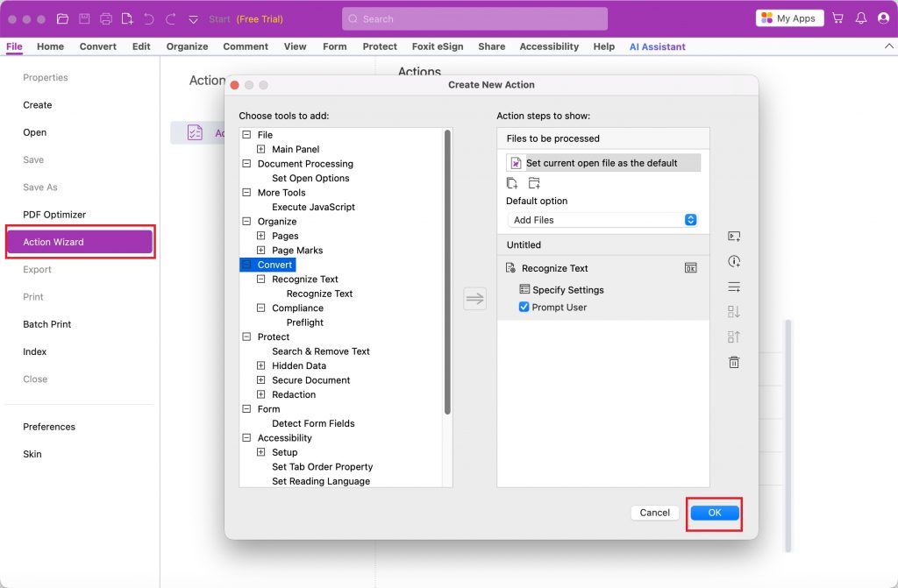The height and width of the screenshot is (588, 898).
Task: Collapse the ribbon with the chevron arrow
Action: (x=889, y=46)
